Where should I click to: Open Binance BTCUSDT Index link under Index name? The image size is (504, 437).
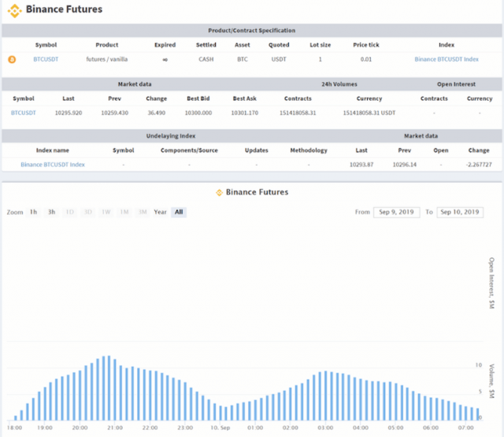[x=53, y=165]
